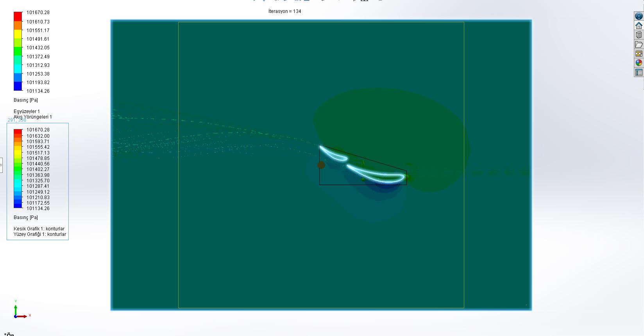This screenshot has height=336, width=644.
Task: Select lower legend value 101249.12
Action: coord(38,192)
